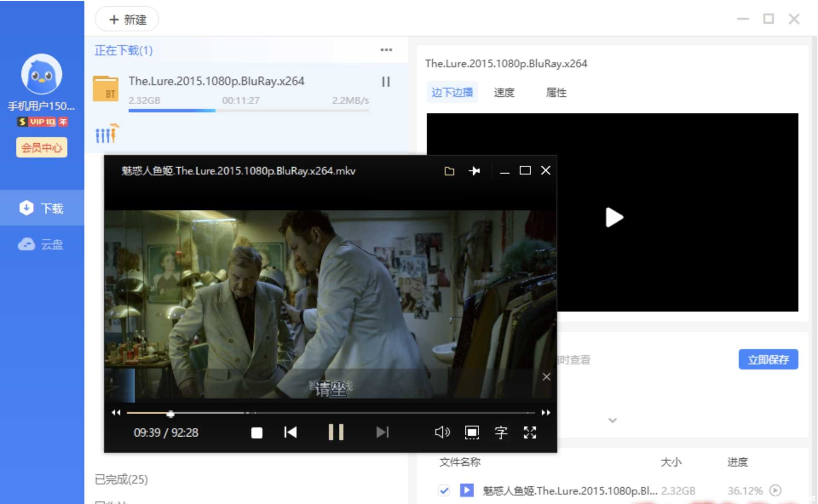Switch to the 属性 tab
818x504 pixels.
click(x=556, y=92)
